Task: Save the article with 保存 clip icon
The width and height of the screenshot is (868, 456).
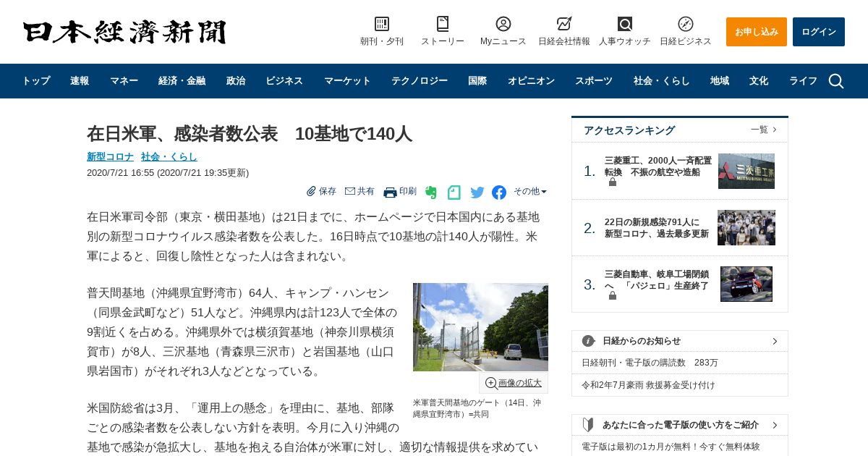Action: 312,191
